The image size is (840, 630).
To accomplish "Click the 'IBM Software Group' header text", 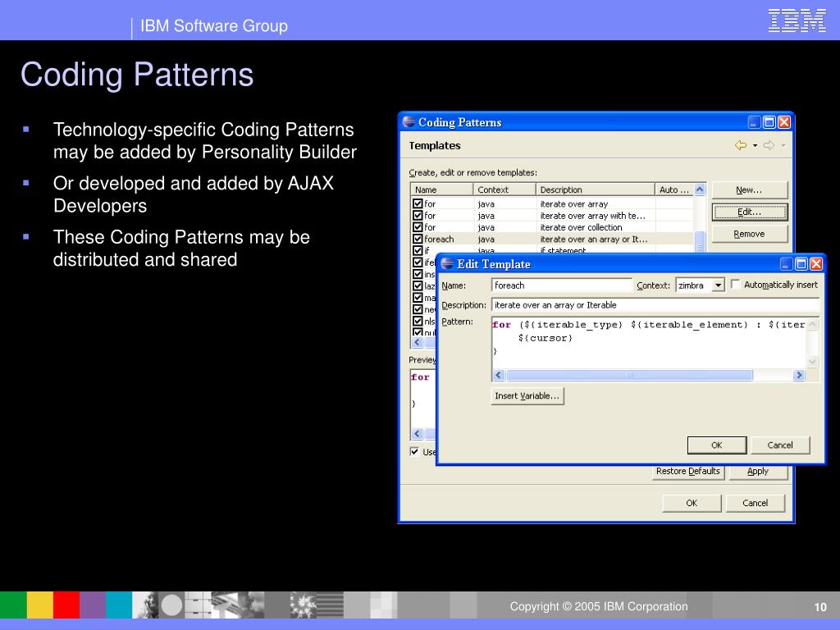I will 214,25.
